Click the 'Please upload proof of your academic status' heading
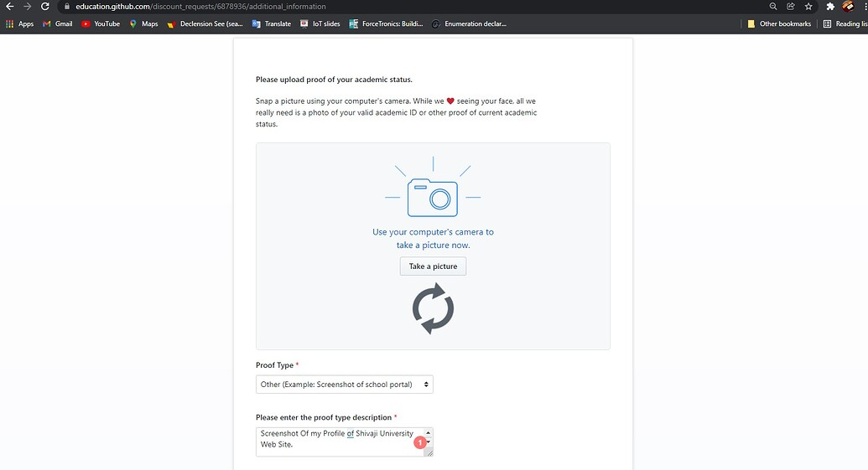The image size is (868, 470). pyautogui.click(x=334, y=80)
